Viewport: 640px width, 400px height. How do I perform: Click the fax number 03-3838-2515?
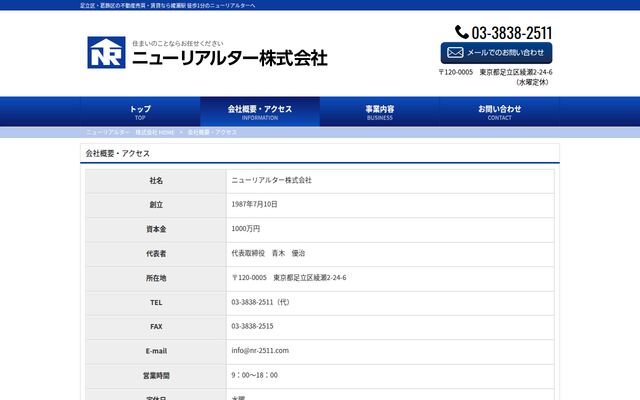pyautogui.click(x=252, y=326)
